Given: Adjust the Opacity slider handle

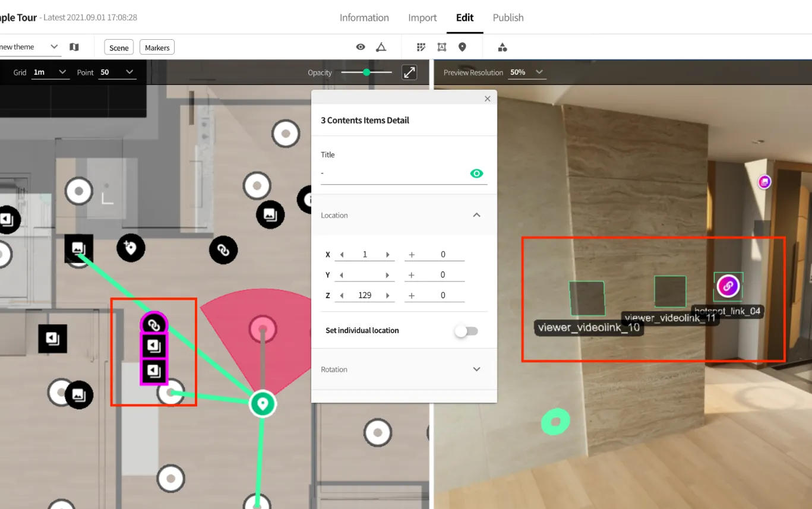Looking at the screenshot, I should (366, 72).
